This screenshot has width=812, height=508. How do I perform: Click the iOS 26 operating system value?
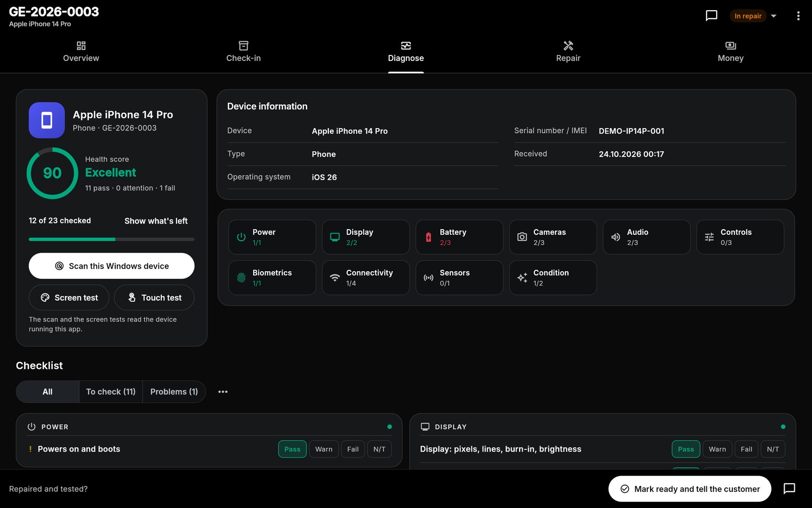324,177
